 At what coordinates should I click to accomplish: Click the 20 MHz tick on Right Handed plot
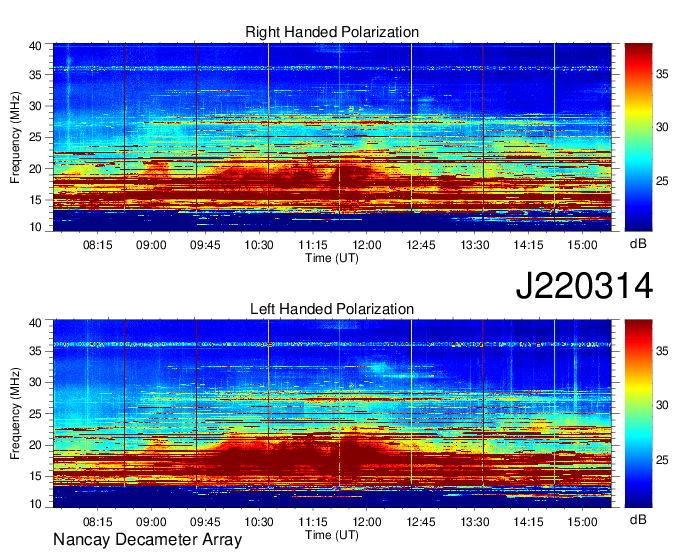pyautogui.click(x=35, y=169)
